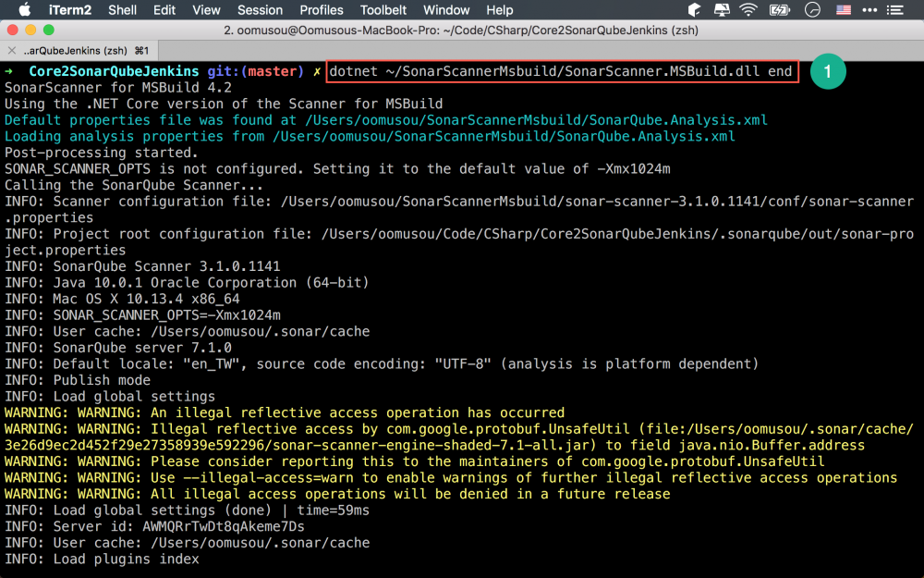The width and height of the screenshot is (924, 578).
Task: Click 'Default properties file was found' line
Action: [386, 120]
